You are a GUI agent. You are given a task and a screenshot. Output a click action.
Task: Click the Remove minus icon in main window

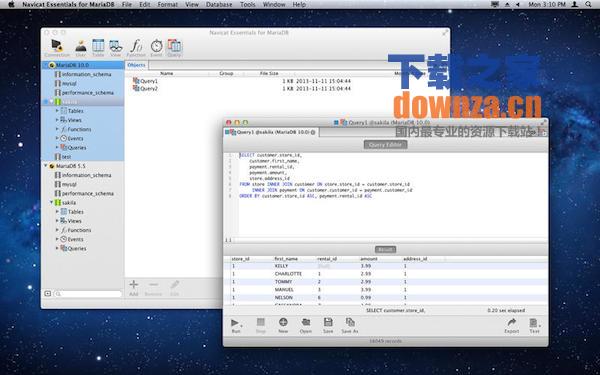(x=153, y=288)
